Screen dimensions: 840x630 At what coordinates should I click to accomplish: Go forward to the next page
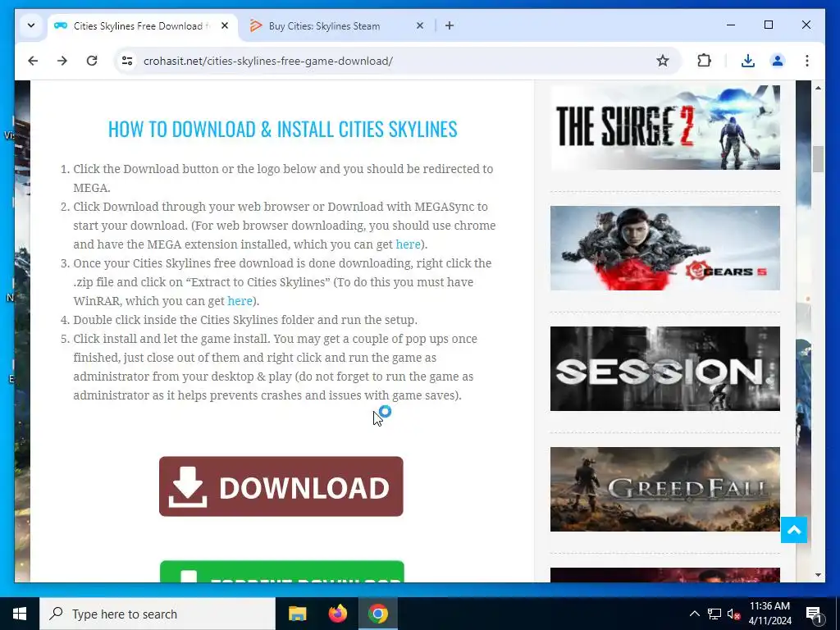[62, 61]
